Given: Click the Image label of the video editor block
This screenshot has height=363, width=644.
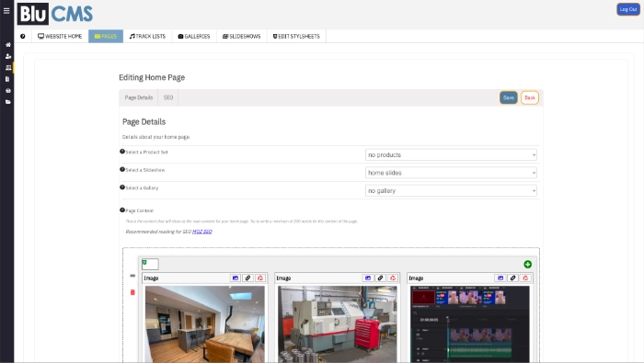Looking at the screenshot, I should click(x=416, y=278).
